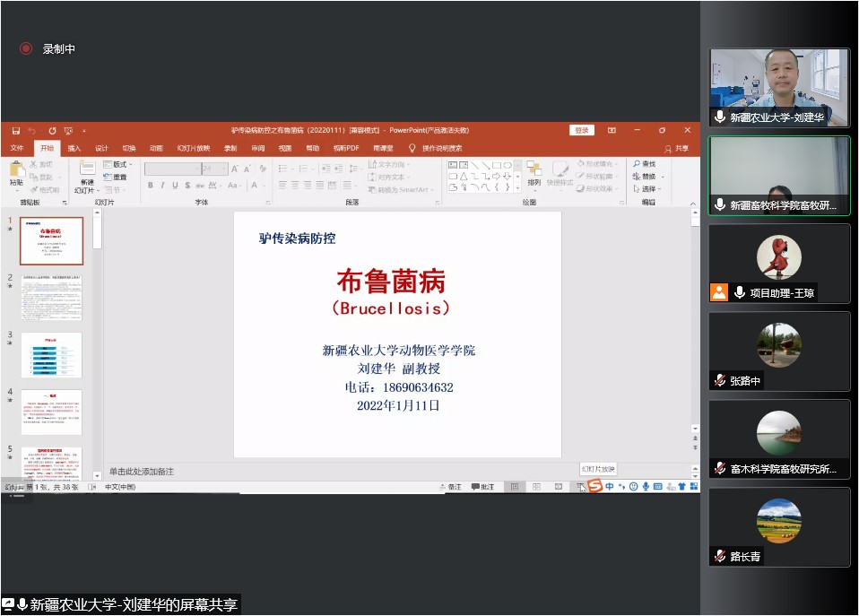Switch to normal view in status bar
This screenshot has height=616, width=859.
pyautogui.click(x=514, y=487)
